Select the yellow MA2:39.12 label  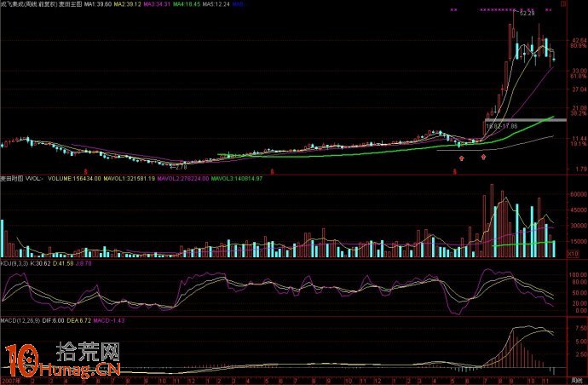tap(128, 4)
